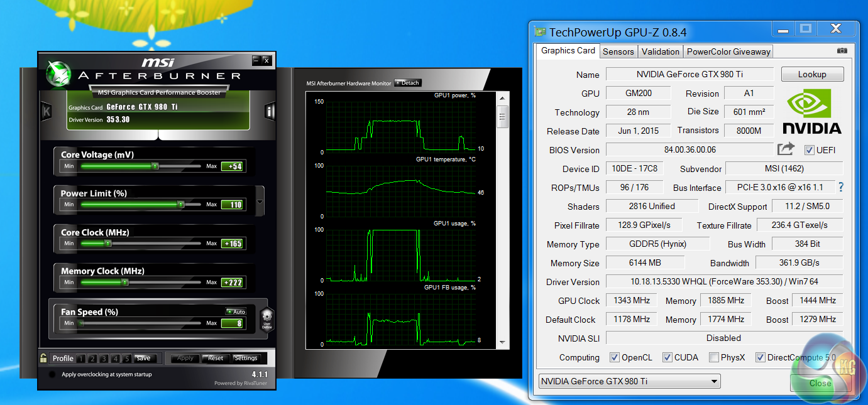Click the GPU1 power graph
The image size is (868, 405).
[400, 126]
